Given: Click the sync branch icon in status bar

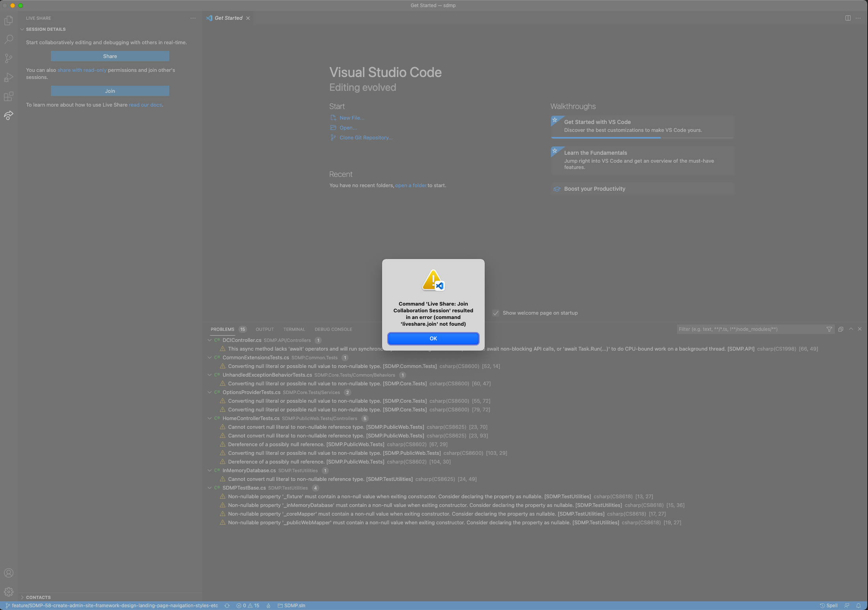Looking at the screenshot, I should point(227,605).
